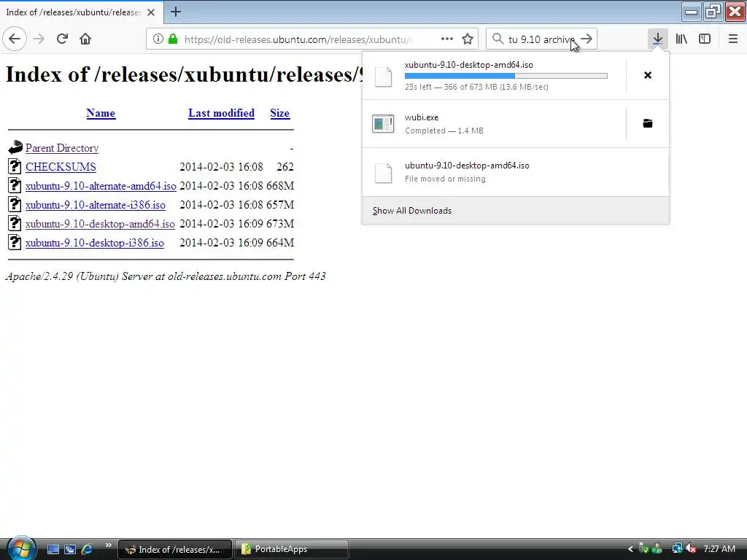The height and width of the screenshot is (560, 747).
Task: Download xubuntu-9.10-desktop-i386.iso
Action: pyautogui.click(x=94, y=243)
